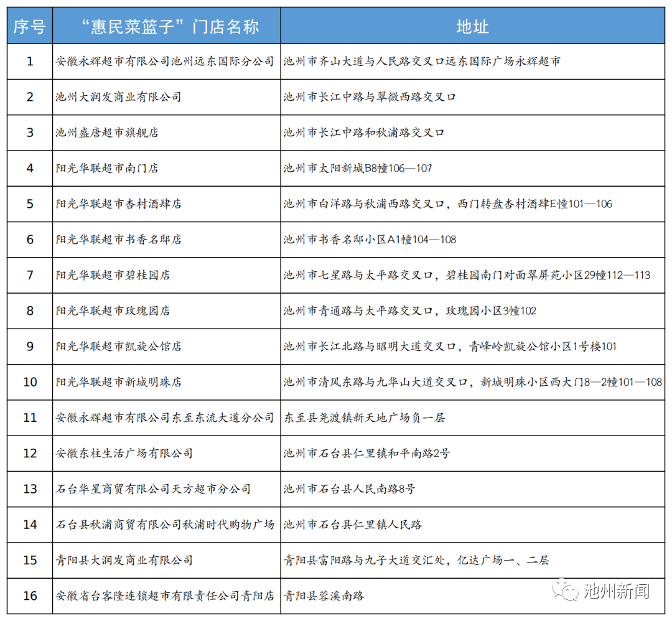672x621 pixels.
Task: Click serial number 16 cell
Action: 30,595
